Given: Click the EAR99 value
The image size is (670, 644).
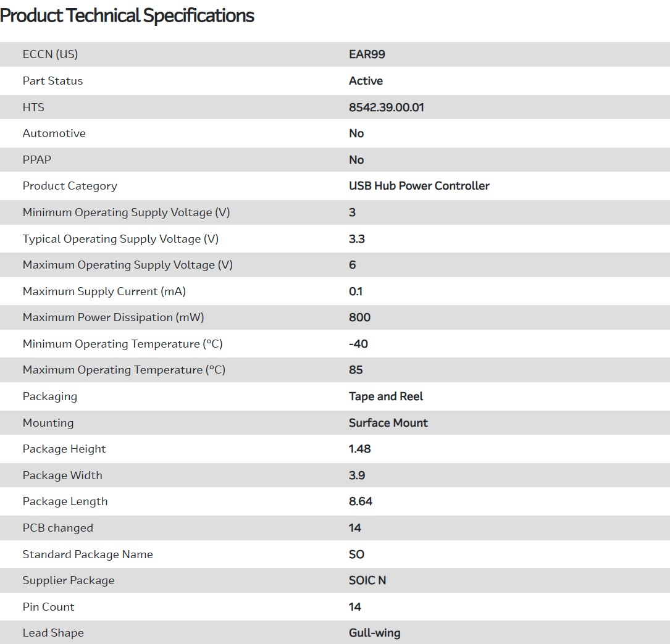Looking at the screenshot, I should [367, 54].
